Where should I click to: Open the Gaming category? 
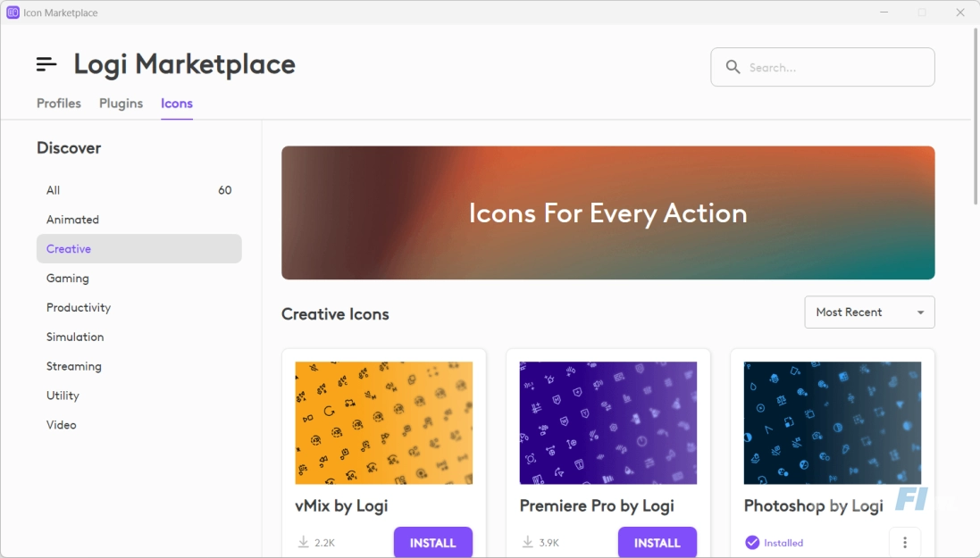coord(138,278)
